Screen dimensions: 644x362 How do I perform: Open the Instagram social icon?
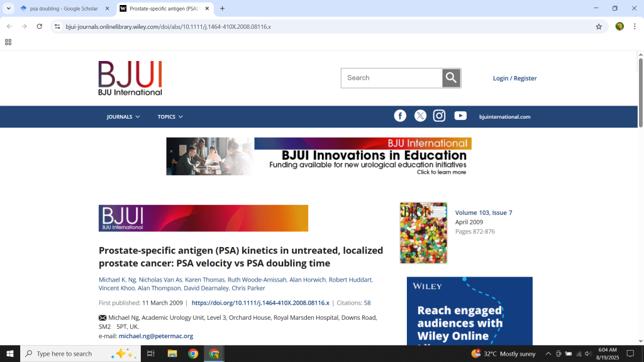(x=440, y=116)
